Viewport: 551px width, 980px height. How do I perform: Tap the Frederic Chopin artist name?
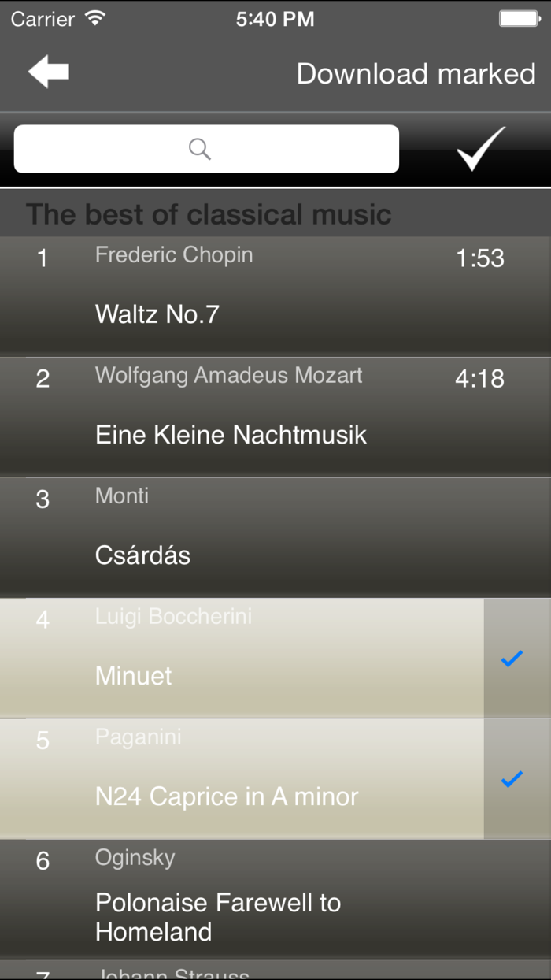tap(174, 255)
